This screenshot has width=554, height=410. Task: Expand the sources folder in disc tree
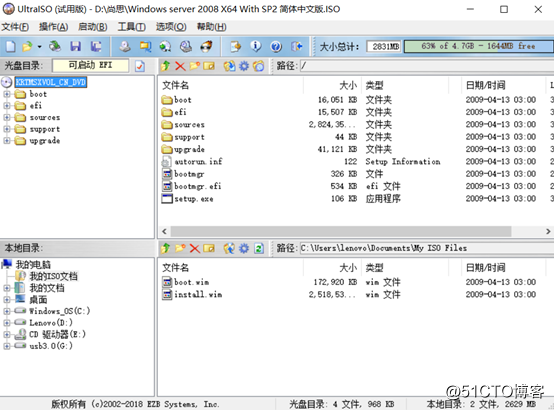[7, 117]
